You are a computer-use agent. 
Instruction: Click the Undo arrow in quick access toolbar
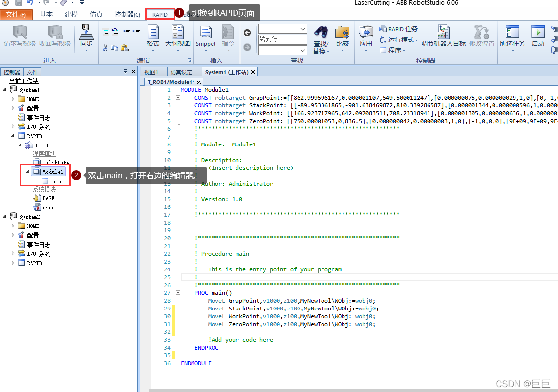[x=30, y=2]
